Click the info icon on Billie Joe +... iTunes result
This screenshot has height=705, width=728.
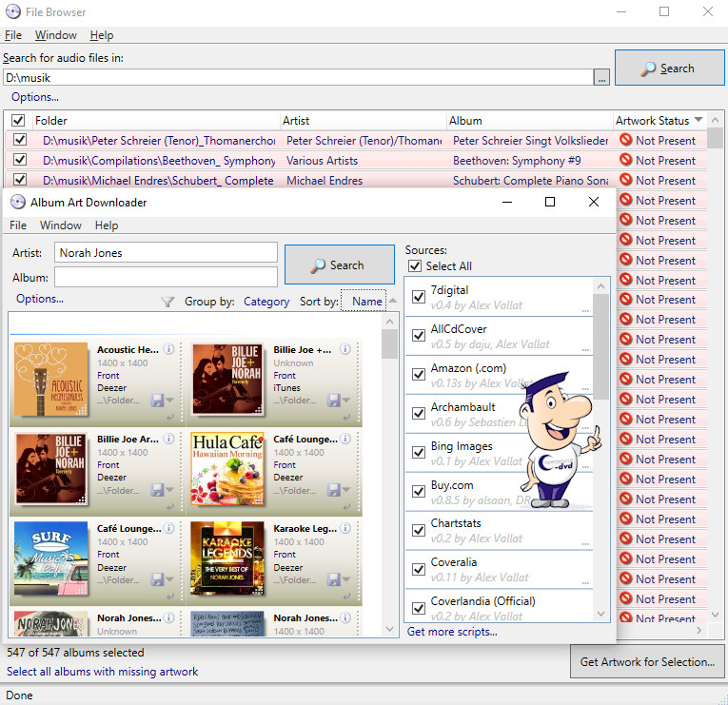point(345,349)
